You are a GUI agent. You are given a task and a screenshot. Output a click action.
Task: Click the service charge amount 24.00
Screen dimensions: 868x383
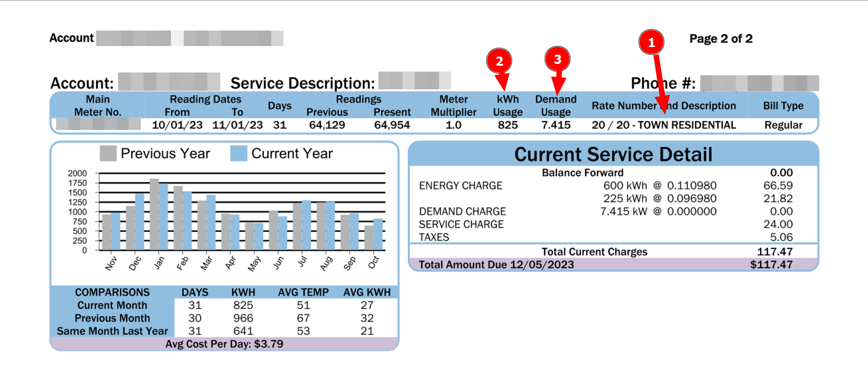click(x=778, y=224)
